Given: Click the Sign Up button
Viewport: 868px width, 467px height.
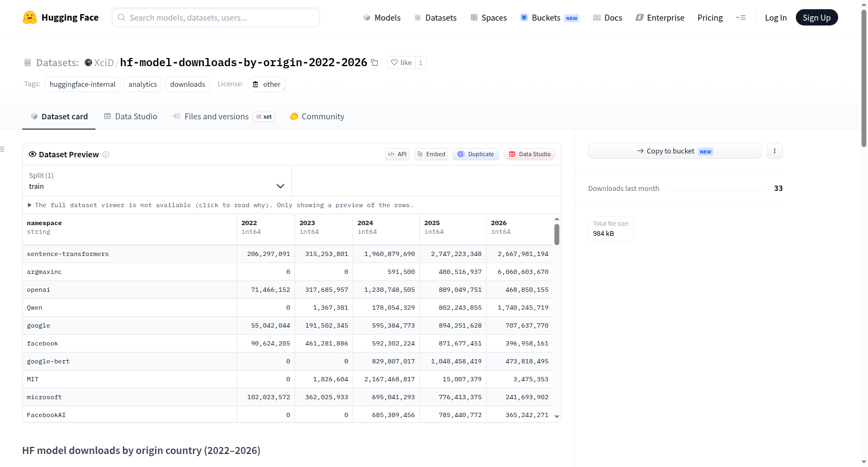Looking at the screenshot, I should (x=816, y=17).
